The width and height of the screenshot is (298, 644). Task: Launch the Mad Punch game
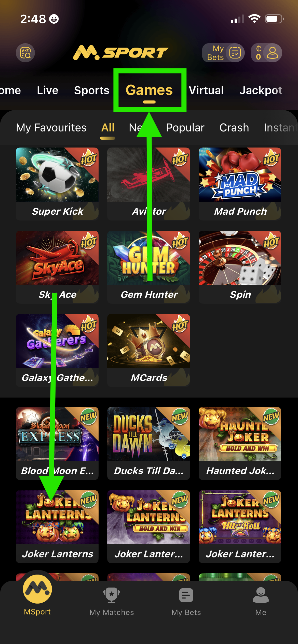(240, 184)
